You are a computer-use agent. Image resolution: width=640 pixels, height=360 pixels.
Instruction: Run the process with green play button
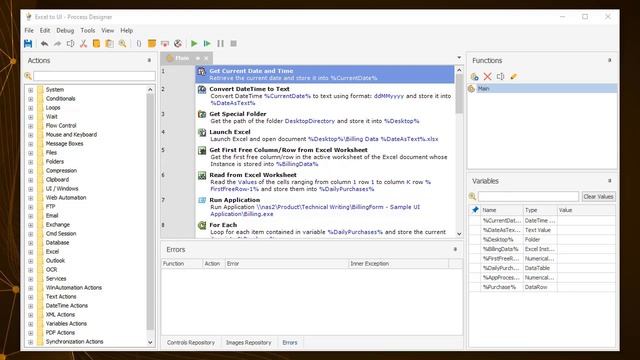coord(194,44)
